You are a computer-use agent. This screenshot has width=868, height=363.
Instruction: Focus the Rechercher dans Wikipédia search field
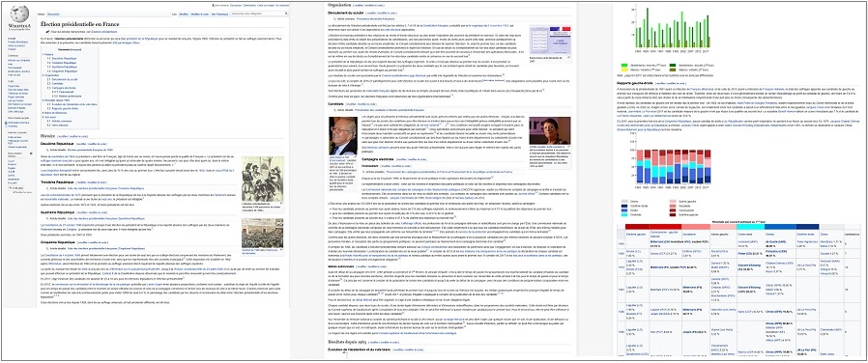258,14
